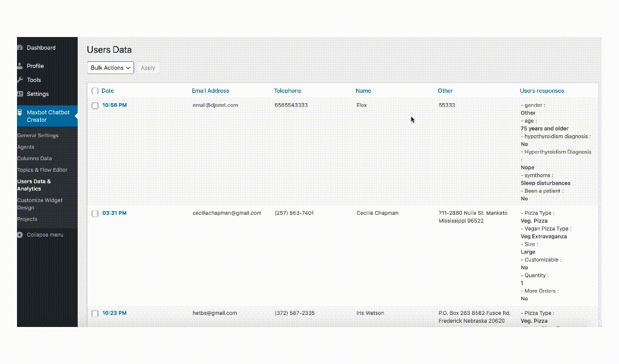Sort by Email Address column header

[211, 91]
